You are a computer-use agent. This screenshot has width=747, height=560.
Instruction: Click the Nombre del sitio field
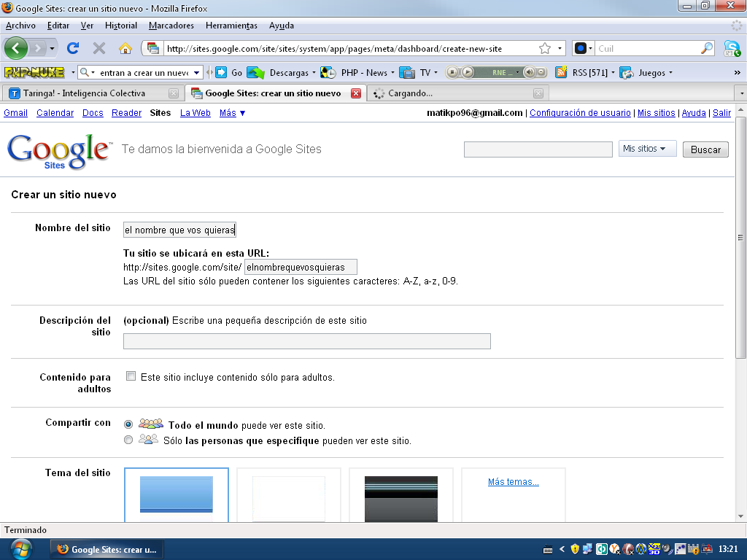(x=179, y=230)
